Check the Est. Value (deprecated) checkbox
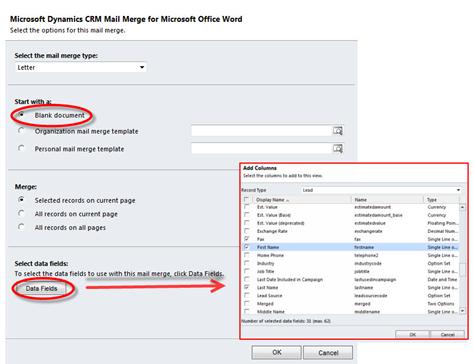The width and height of the screenshot is (474, 364). click(247, 223)
